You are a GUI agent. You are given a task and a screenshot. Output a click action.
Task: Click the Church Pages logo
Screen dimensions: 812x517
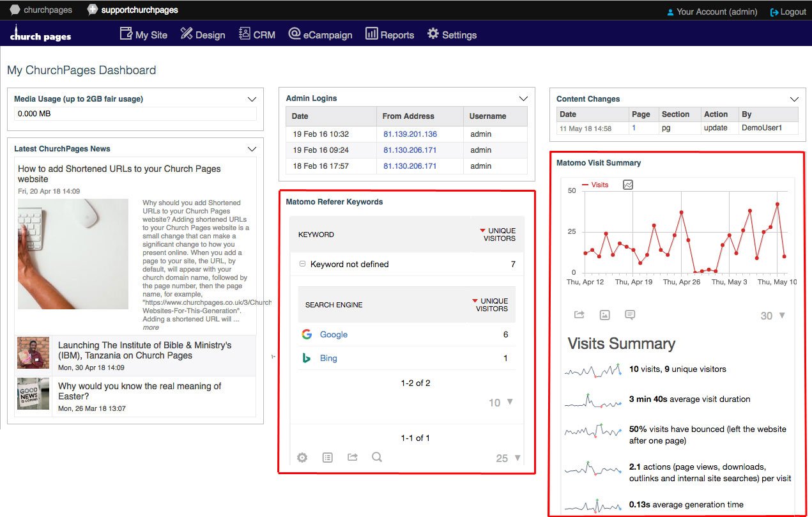[x=40, y=34]
